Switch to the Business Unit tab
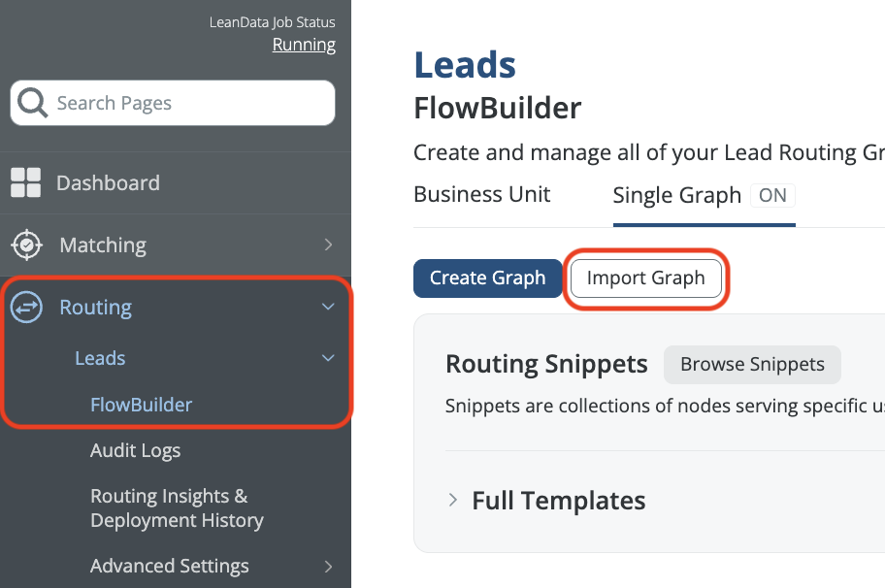 pyautogui.click(x=482, y=194)
